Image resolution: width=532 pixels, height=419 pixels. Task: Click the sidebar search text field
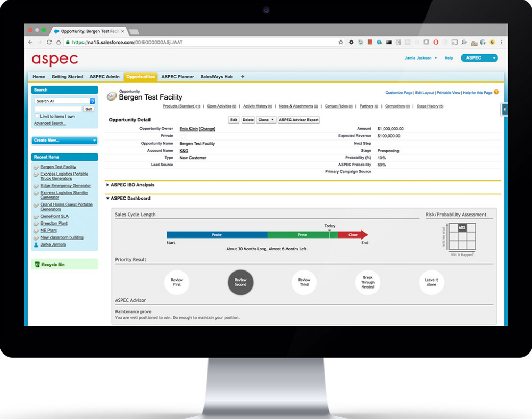pos(58,109)
